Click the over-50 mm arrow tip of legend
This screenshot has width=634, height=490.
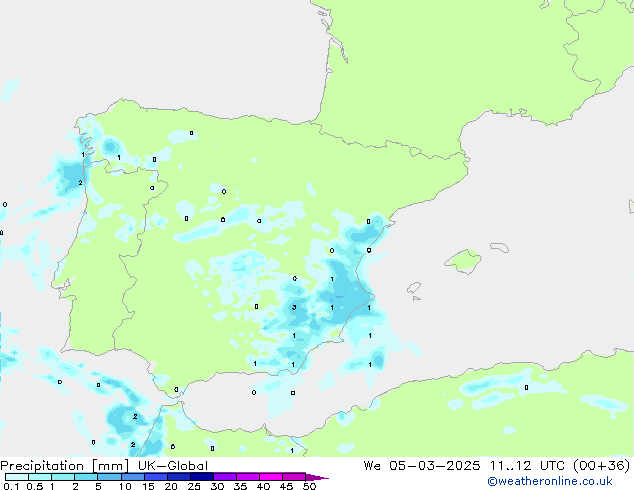pos(317,477)
